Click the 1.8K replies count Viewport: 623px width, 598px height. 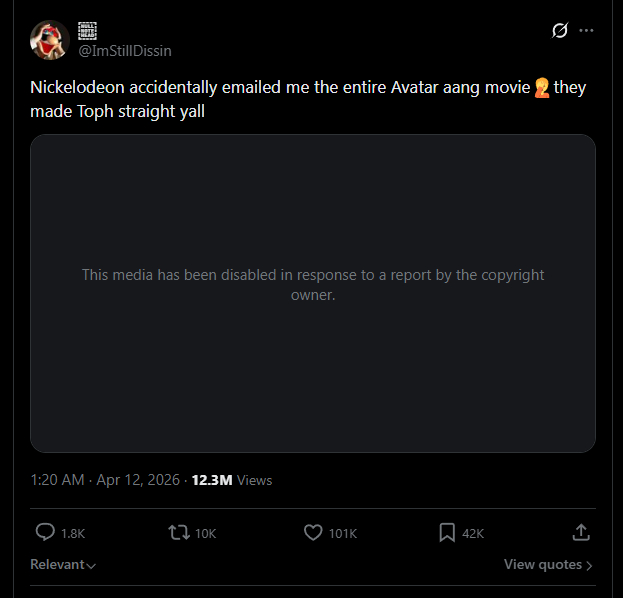73,534
